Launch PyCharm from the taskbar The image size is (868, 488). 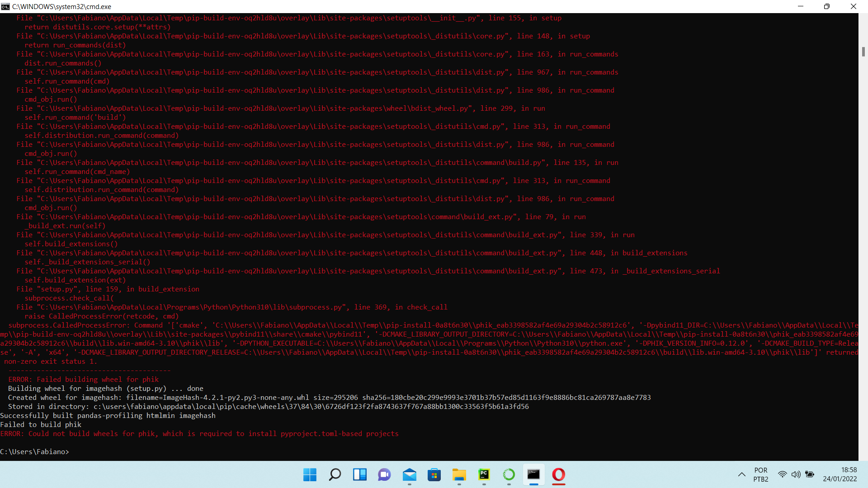[x=484, y=475]
